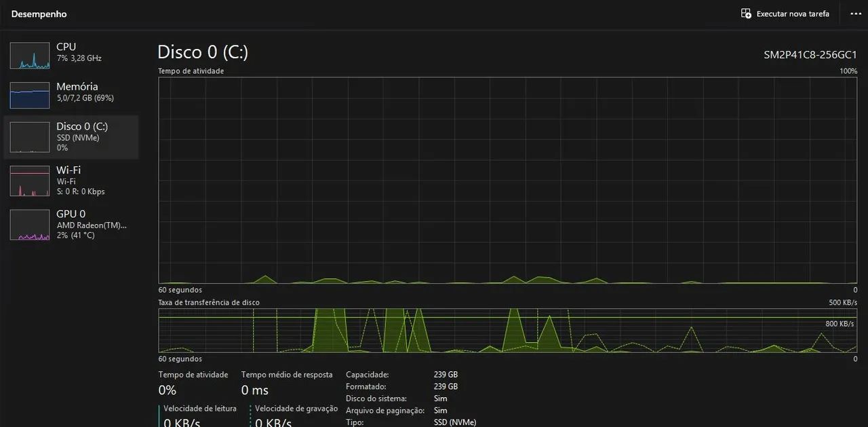
Task: Click the CPU usage mini graph thumbnail
Action: 30,56
